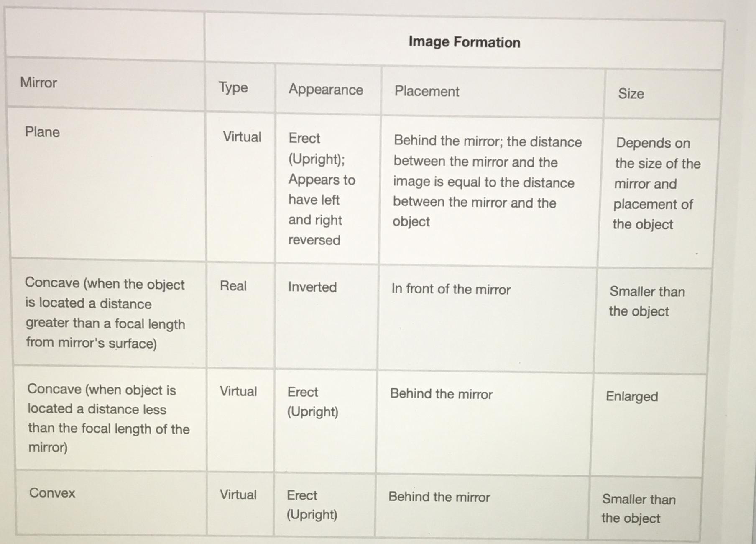
Task: Click the Inverted appearance cell
Action: tap(312, 287)
